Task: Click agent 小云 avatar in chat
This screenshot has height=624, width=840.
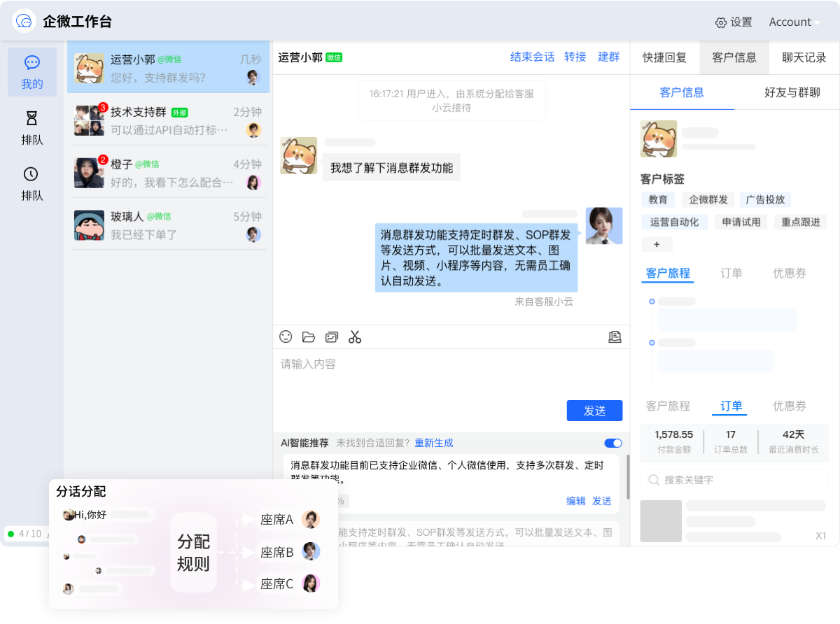Action: [604, 226]
